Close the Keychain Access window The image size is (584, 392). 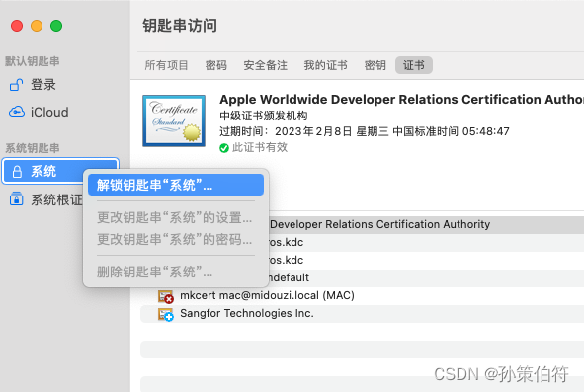click(17, 26)
